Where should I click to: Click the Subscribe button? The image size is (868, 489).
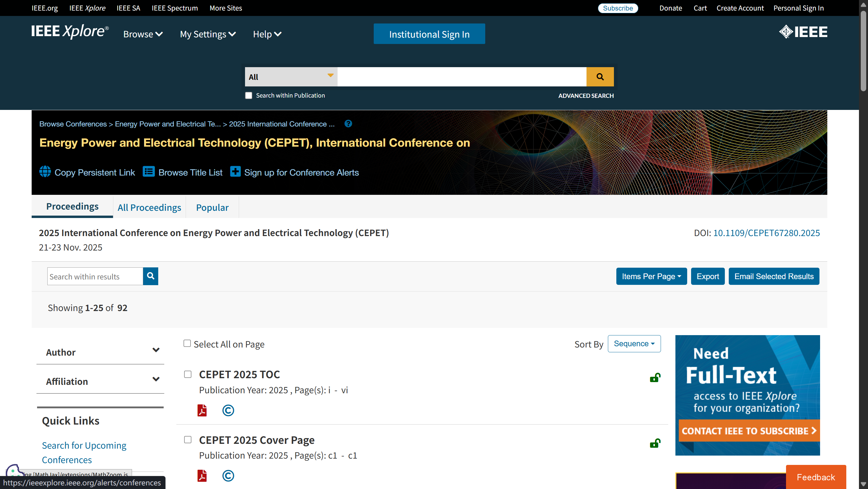[618, 8]
